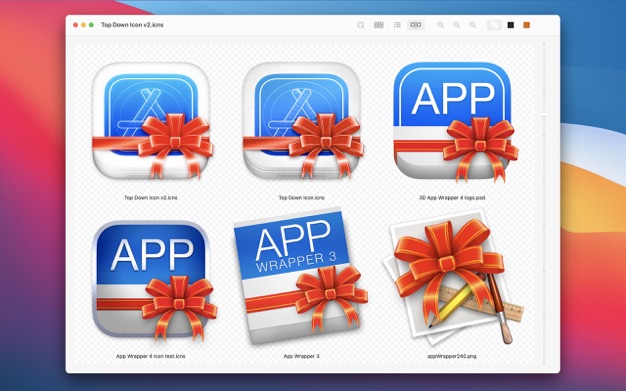This screenshot has width=626, height=391.
Task: Click the middle actual-size magnifier icon
Action: click(457, 25)
